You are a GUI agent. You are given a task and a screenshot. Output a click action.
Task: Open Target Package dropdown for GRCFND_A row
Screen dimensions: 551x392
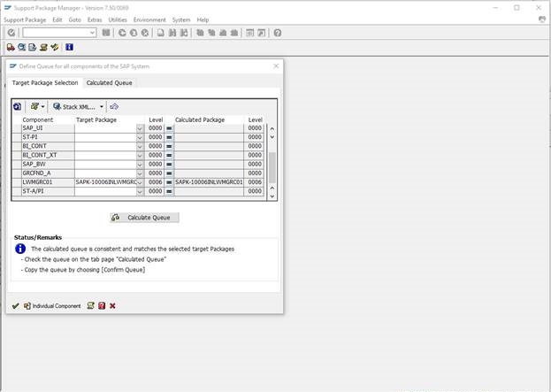tap(140, 173)
